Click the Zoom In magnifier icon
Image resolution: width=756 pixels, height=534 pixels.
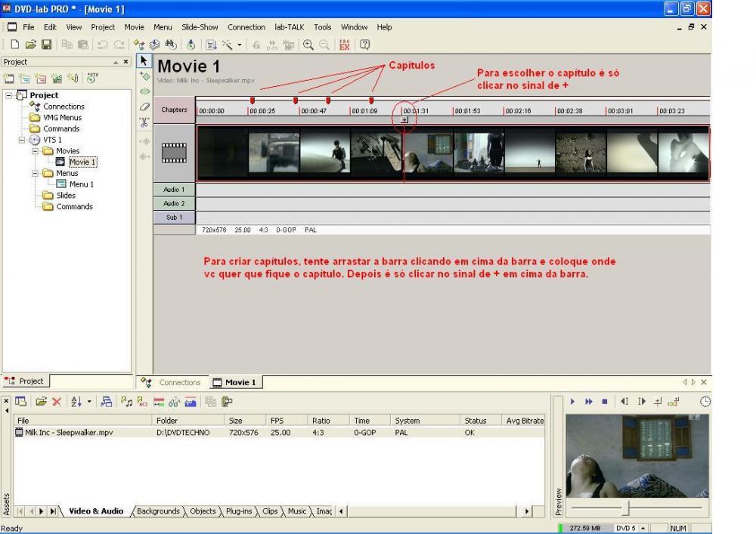(x=308, y=45)
